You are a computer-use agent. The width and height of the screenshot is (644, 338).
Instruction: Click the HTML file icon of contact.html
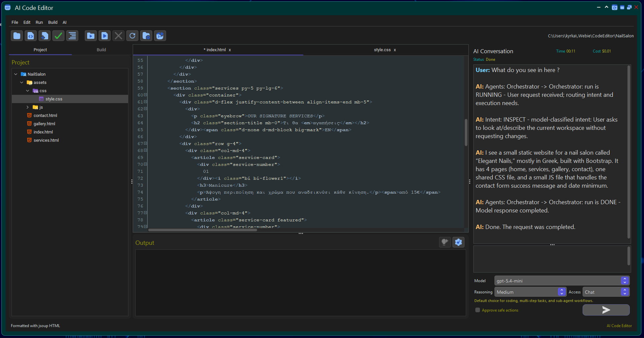(29, 115)
